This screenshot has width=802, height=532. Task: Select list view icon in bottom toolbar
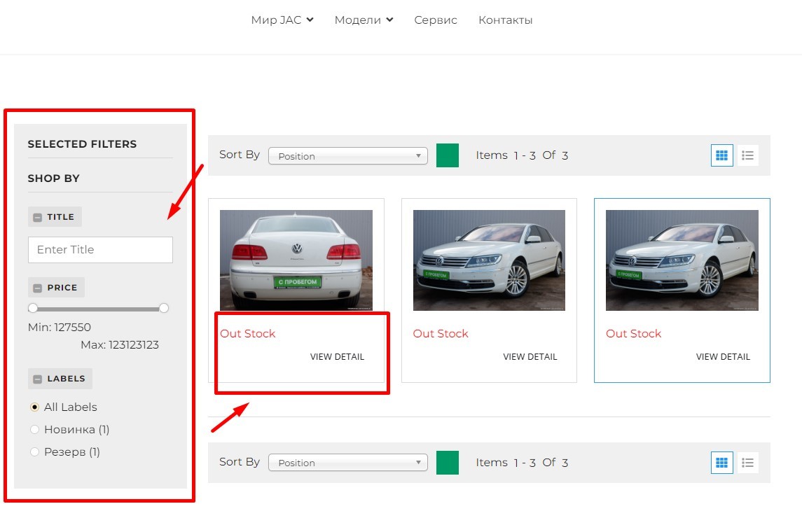[x=748, y=463]
